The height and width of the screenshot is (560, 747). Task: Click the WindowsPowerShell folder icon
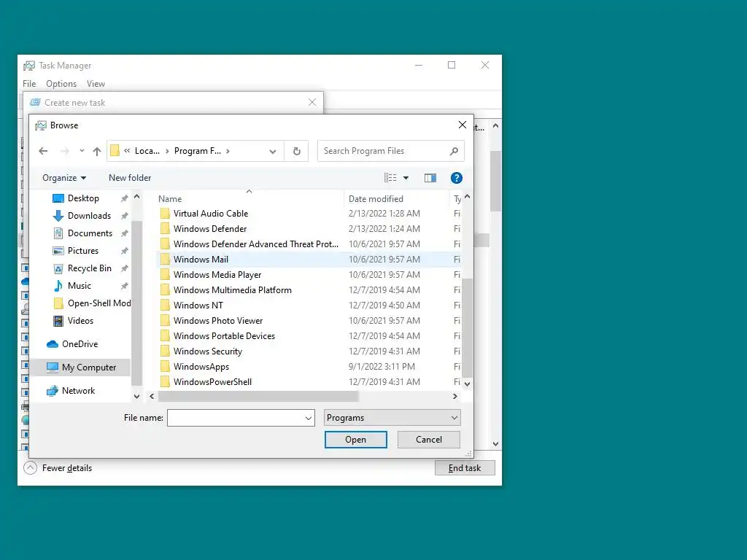pos(165,381)
